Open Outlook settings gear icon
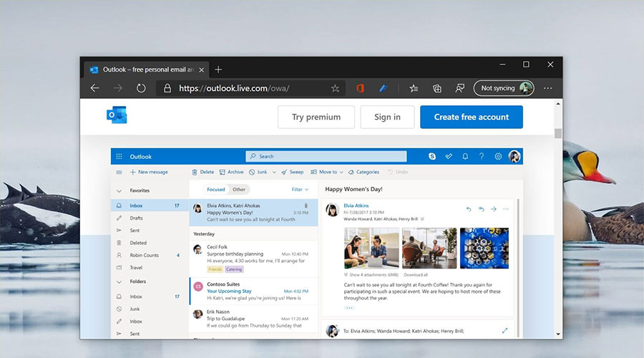 point(498,156)
